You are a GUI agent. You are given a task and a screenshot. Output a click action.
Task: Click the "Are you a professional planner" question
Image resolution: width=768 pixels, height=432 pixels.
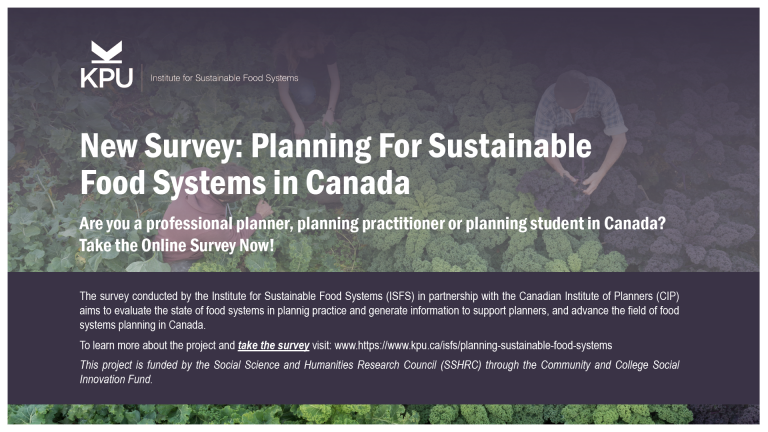pyautogui.click(x=373, y=225)
